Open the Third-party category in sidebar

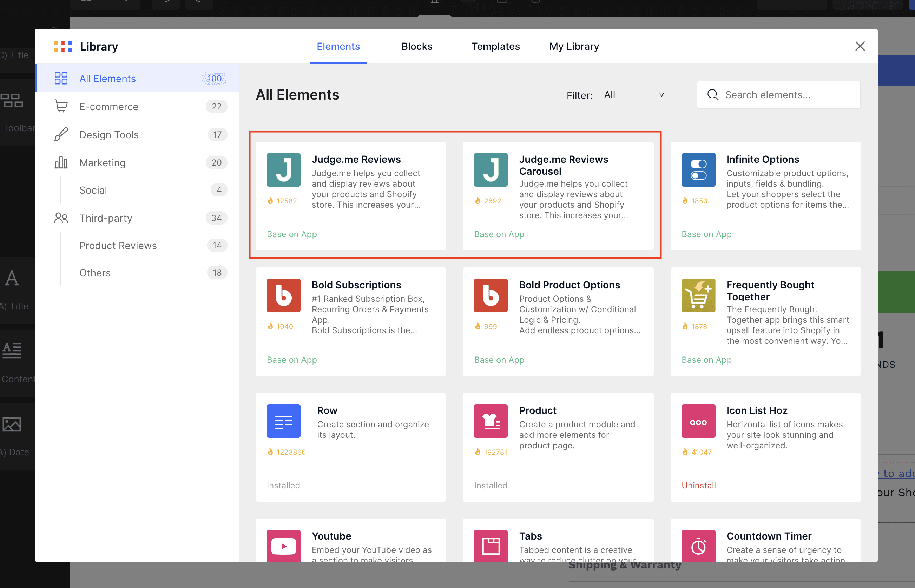pyautogui.click(x=106, y=218)
